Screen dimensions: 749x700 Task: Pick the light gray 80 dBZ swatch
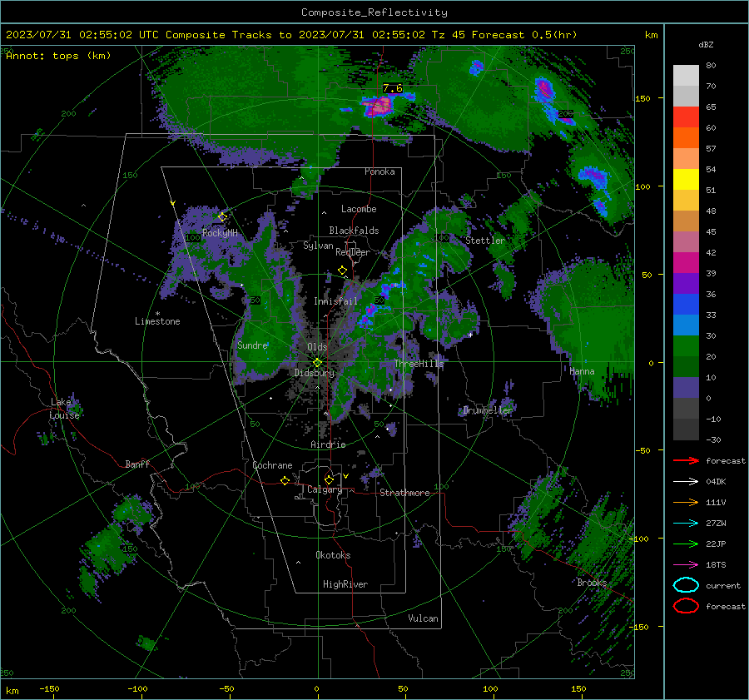click(x=686, y=75)
